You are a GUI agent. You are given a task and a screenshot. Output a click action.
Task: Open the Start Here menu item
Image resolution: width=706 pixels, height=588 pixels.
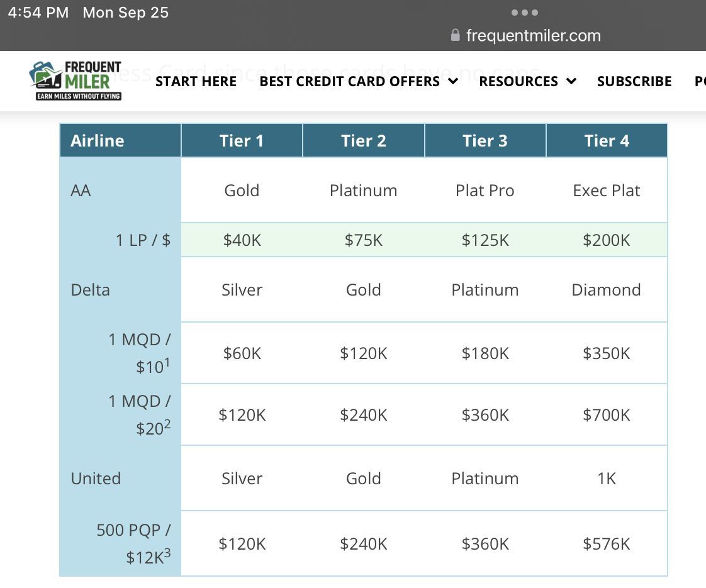[x=196, y=81]
